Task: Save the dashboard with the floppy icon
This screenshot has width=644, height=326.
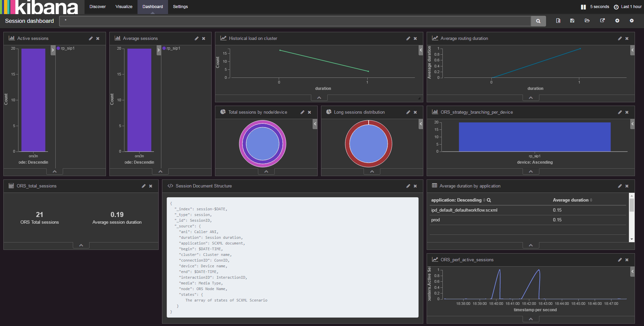Action: [572, 21]
